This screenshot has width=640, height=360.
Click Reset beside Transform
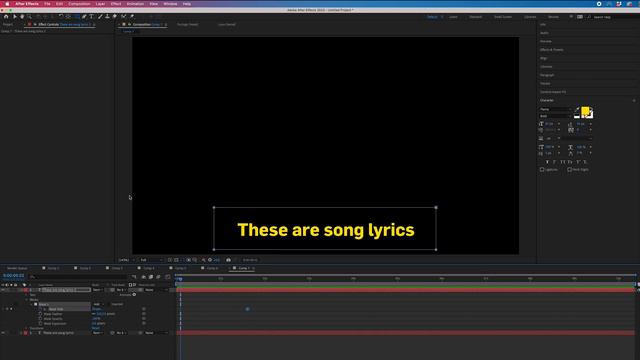coord(96,328)
